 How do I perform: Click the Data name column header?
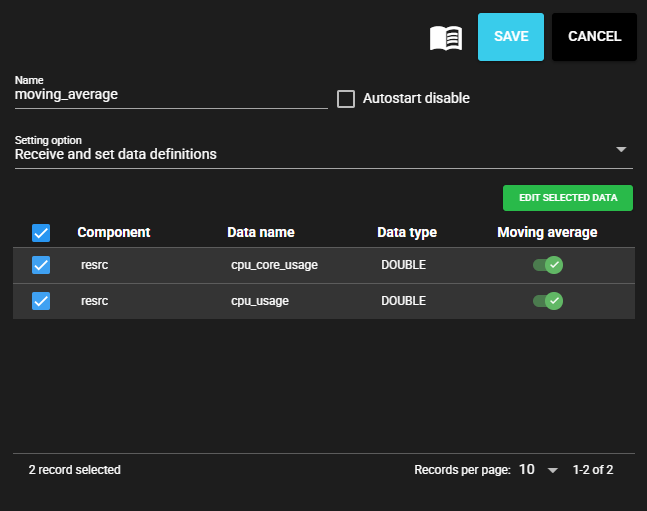pyautogui.click(x=261, y=233)
